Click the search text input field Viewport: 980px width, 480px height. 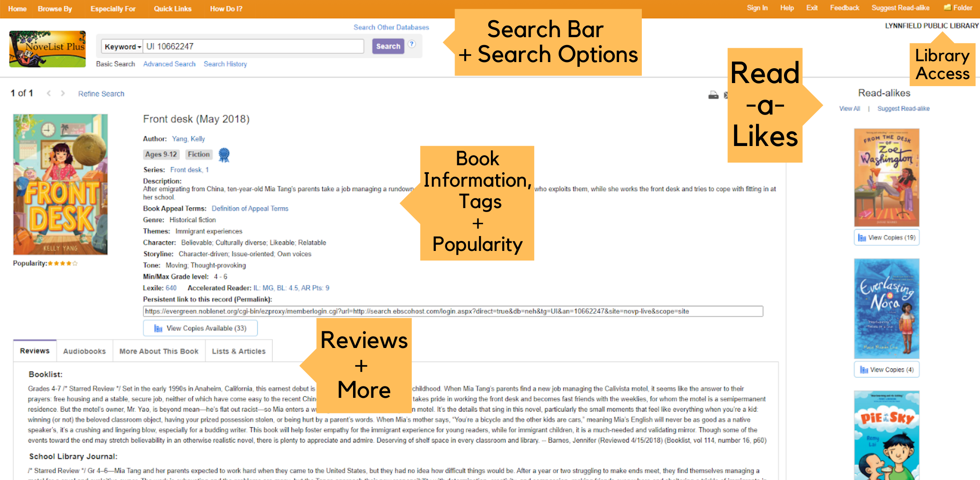tap(253, 46)
